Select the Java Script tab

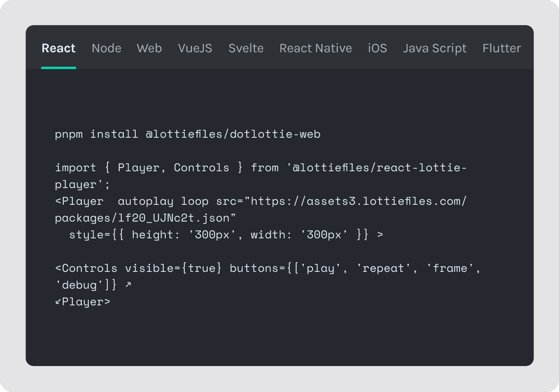(x=435, y=49)
